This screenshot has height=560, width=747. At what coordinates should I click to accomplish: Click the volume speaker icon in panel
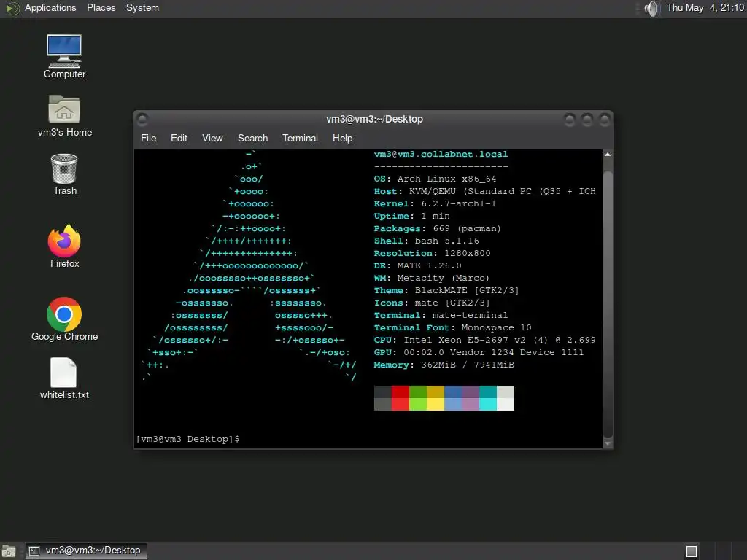tap(651, 8)
